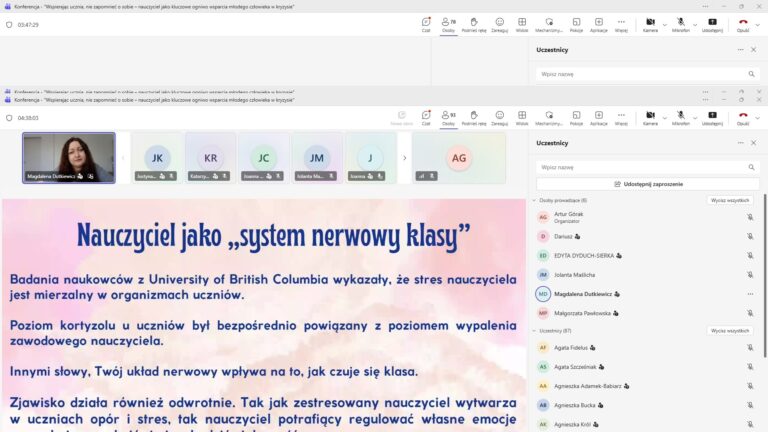Toggle mute for EDYTA DYDUCH-SIERKA
Viewport: 768px width, 432px height.
pyautogui.click(x=750, y=255)
